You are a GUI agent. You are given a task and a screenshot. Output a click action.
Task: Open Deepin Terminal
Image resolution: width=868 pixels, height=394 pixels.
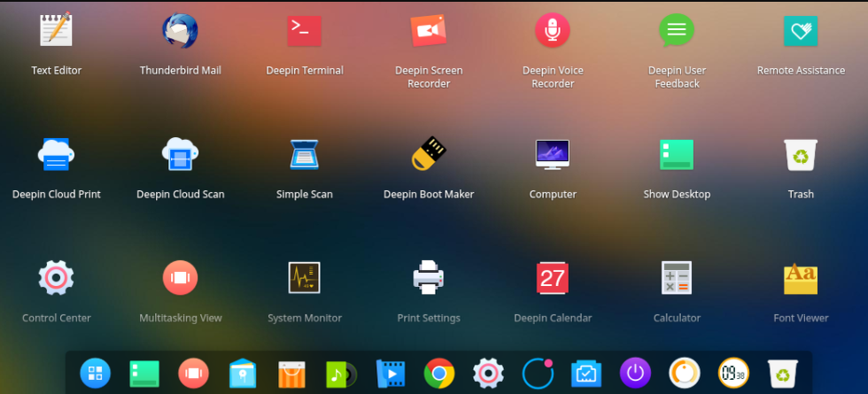point(305,30)
